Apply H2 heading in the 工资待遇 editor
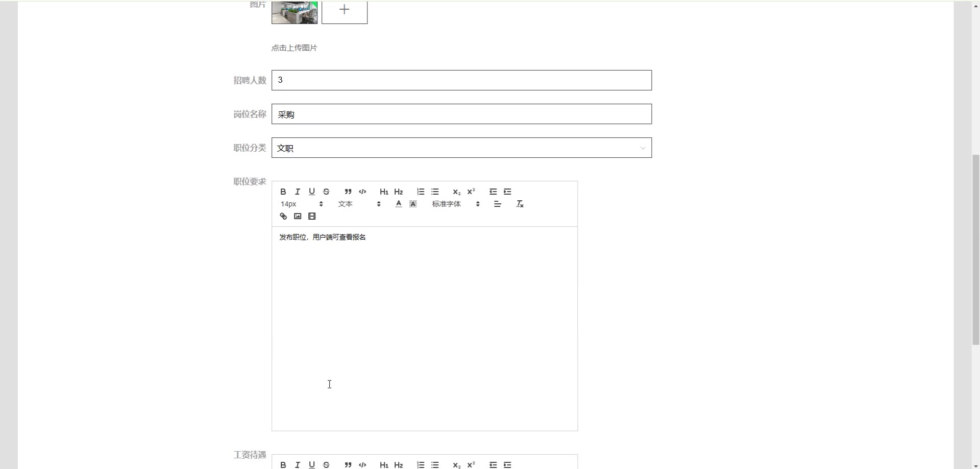 coord(399,464)
